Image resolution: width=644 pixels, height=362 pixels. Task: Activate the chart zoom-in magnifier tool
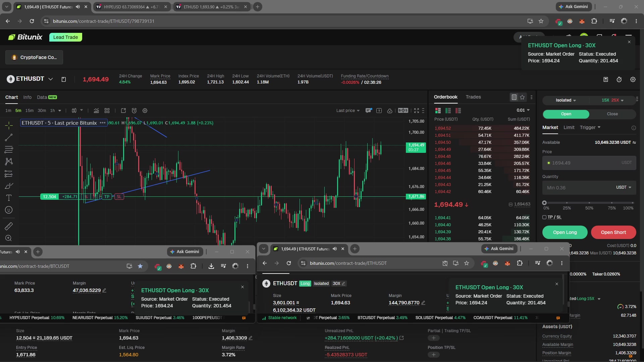(x=9, y=238)
